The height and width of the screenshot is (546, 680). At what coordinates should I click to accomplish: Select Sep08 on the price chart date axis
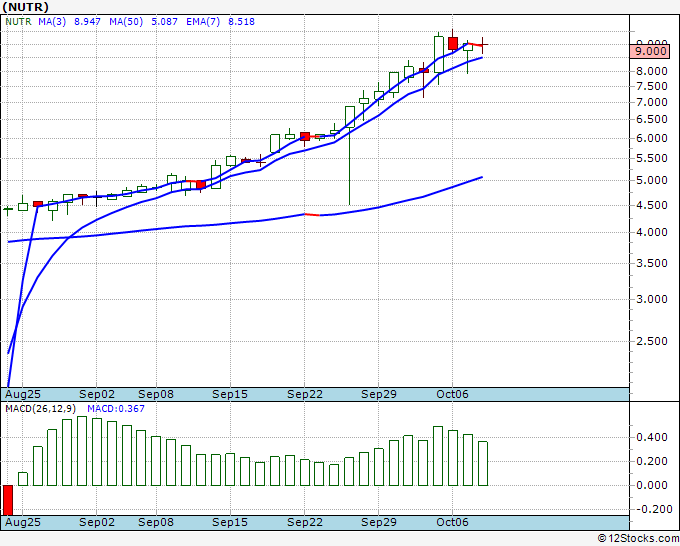coord(156,394)
